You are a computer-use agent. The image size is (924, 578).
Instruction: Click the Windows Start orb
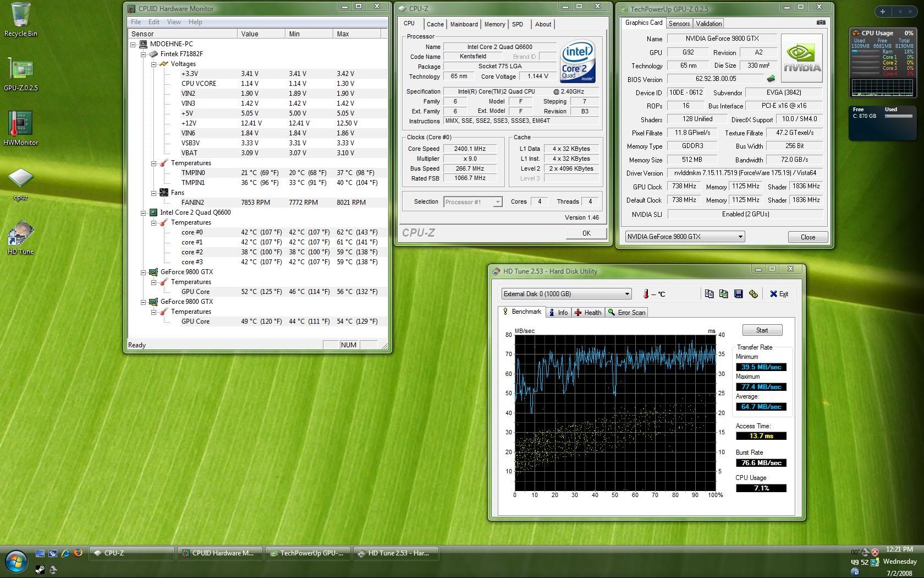(x=16, y=563)
